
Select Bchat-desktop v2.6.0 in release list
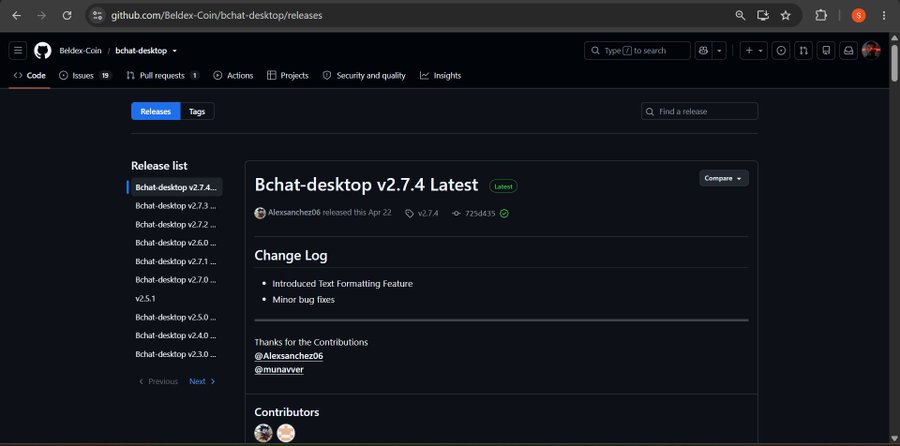coord(176,243)
